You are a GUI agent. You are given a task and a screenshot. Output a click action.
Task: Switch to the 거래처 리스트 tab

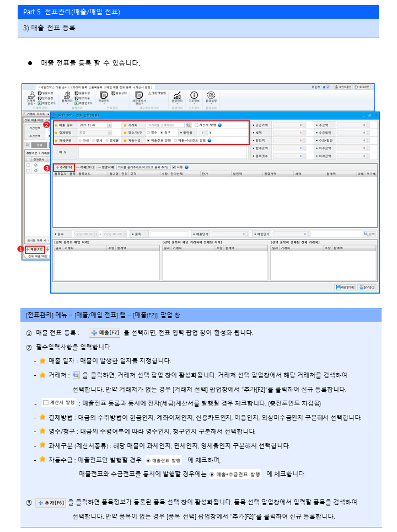point(36,114)
